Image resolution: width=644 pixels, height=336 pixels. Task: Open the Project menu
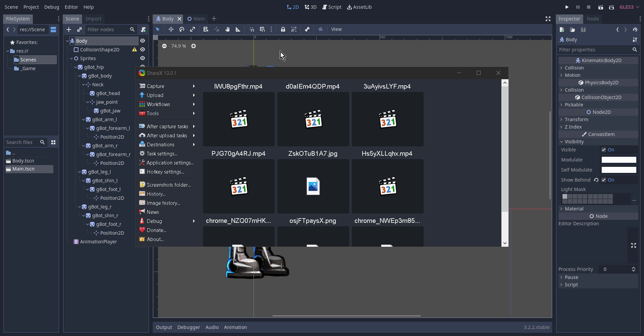(31, 7)
